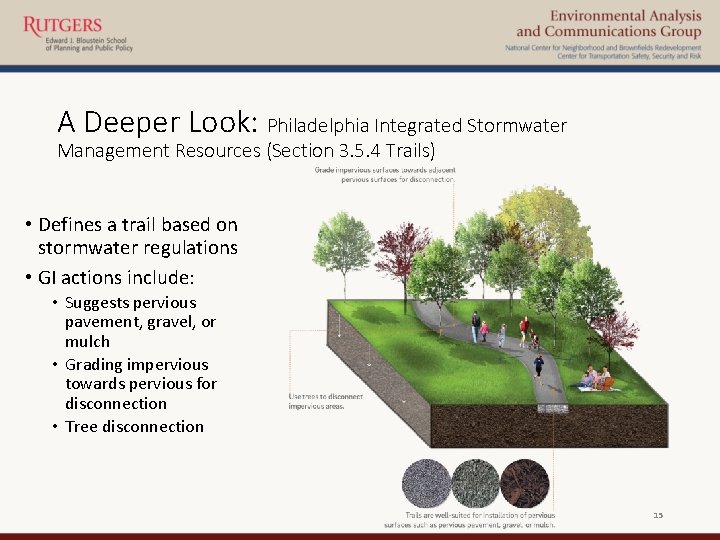The image size is (720, 540).
Task: Select 'Edward J. Bloustein School' text
Action: 86,40
